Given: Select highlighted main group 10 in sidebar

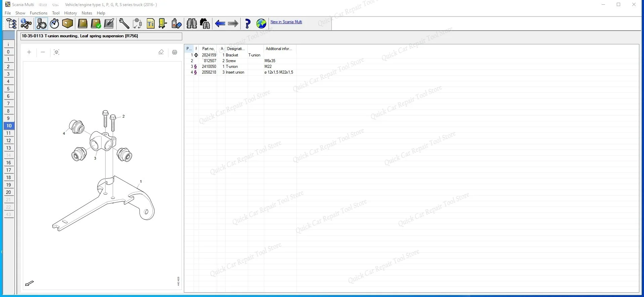Looking at the screenshot, I should (9, 126).
